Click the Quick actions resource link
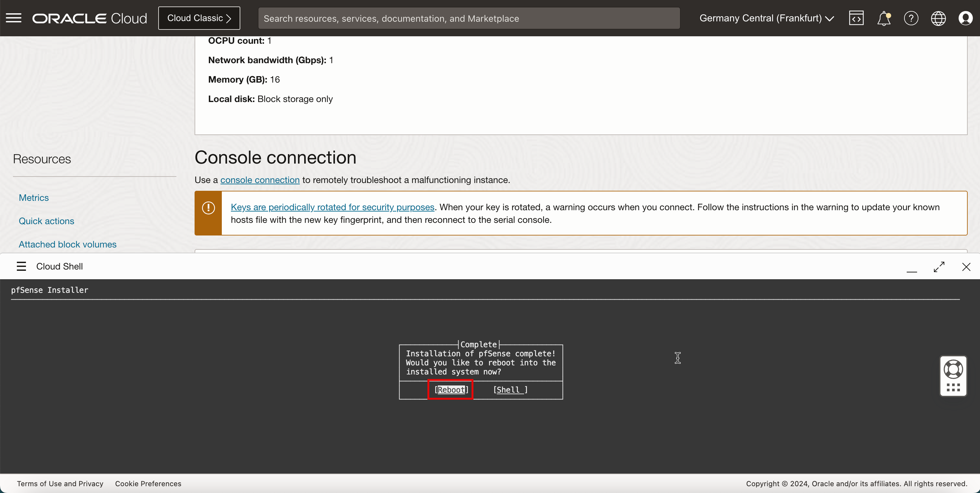This screenshot has width=980, height=493. 47,221
